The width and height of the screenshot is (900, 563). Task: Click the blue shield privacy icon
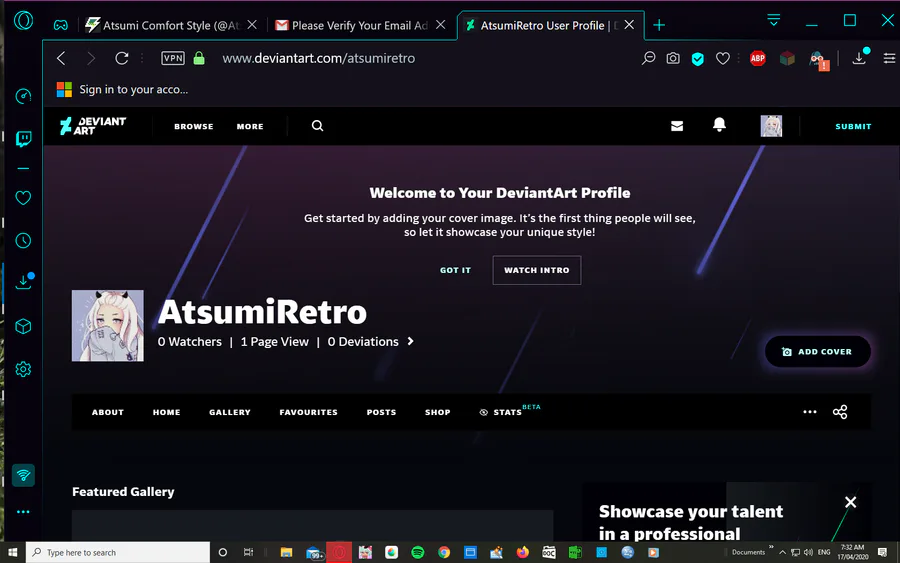(x=697, y=59)
